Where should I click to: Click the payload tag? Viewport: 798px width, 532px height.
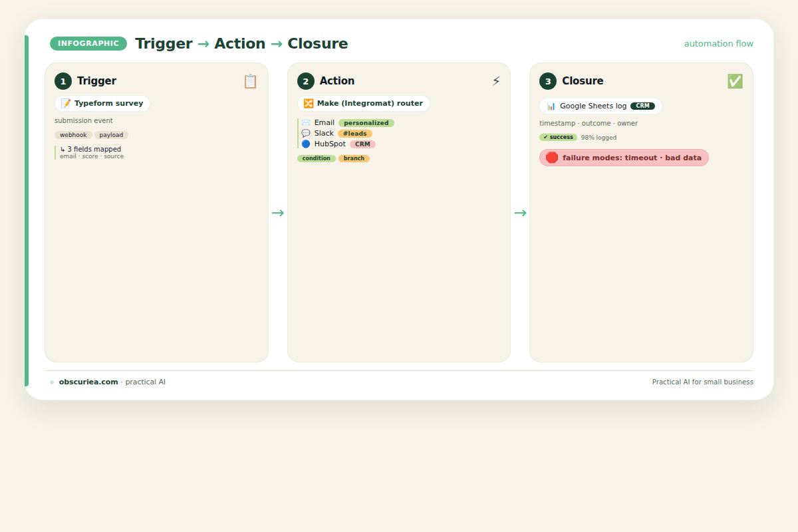coord(111,135)
